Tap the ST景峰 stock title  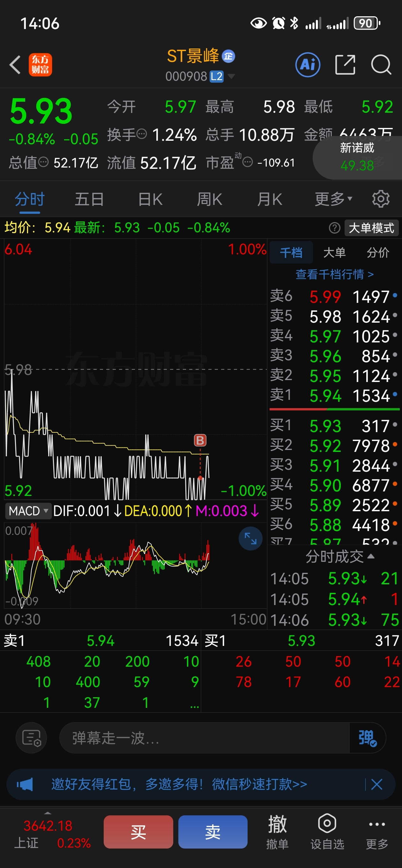click(193, 56)
